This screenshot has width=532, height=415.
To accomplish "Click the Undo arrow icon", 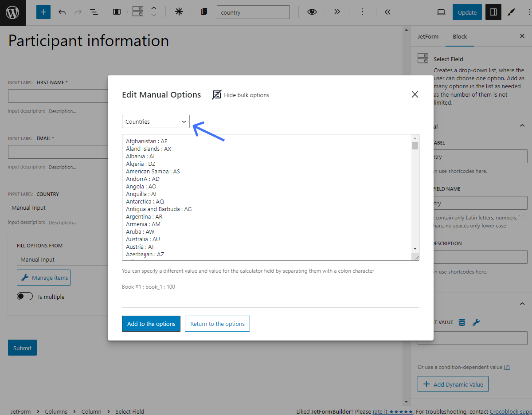I will point(62,12).
